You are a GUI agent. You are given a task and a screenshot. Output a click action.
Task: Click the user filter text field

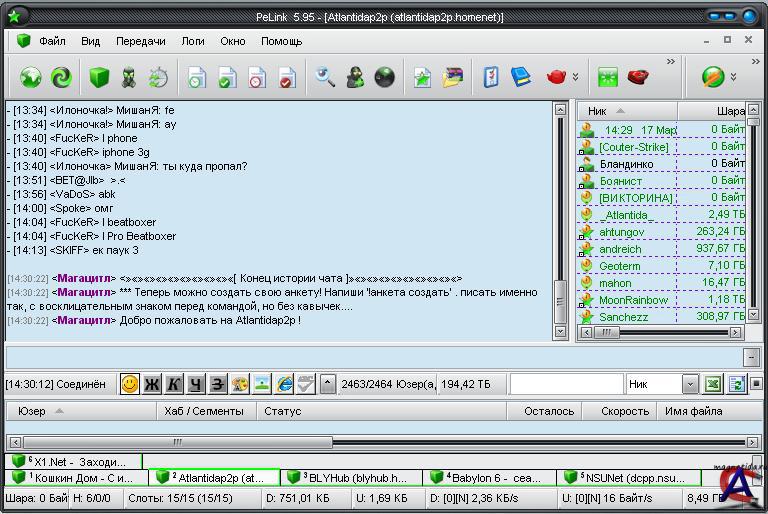point(566,384)
